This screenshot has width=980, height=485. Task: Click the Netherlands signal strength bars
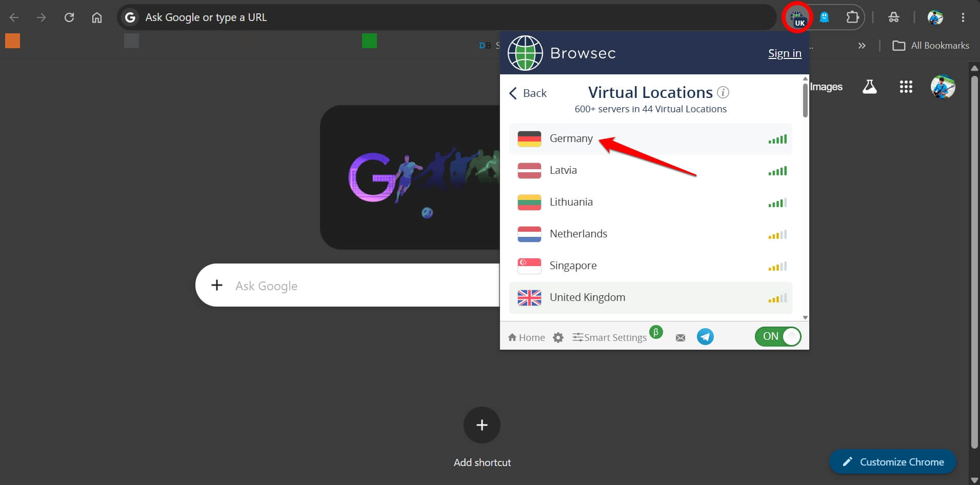point(777,234)
